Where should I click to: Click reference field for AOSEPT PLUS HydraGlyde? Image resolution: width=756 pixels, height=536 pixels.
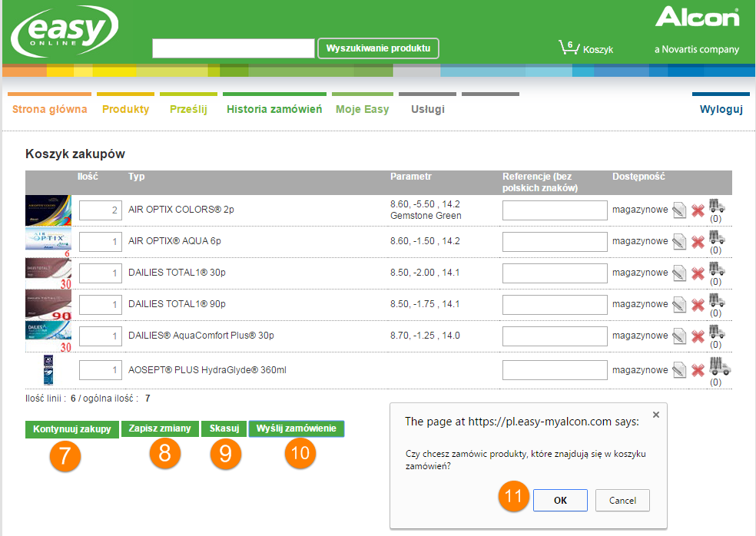pyautogui.click(x=555, y=370)
